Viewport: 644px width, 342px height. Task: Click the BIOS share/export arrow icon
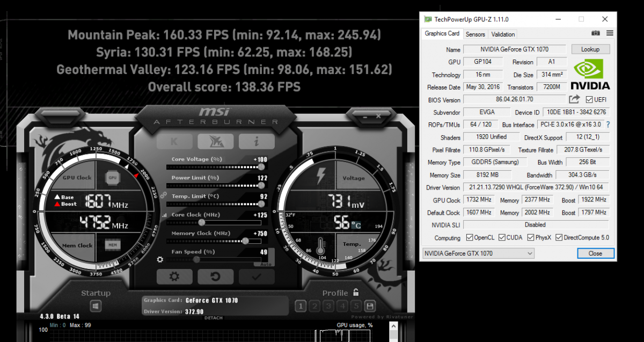coord(574,99)
